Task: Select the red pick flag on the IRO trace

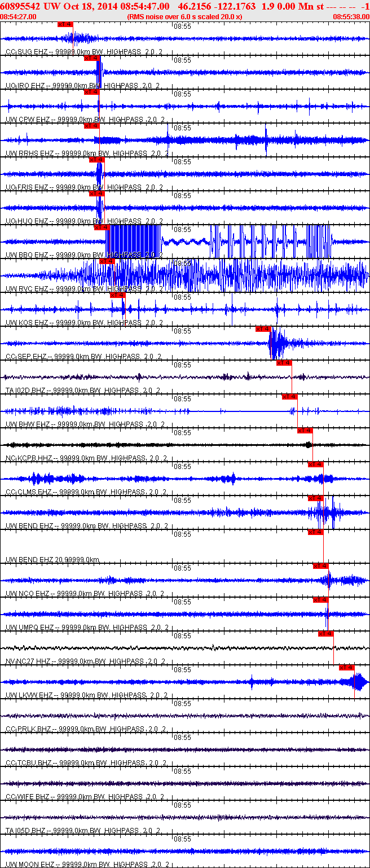Action: coord(91,58)
